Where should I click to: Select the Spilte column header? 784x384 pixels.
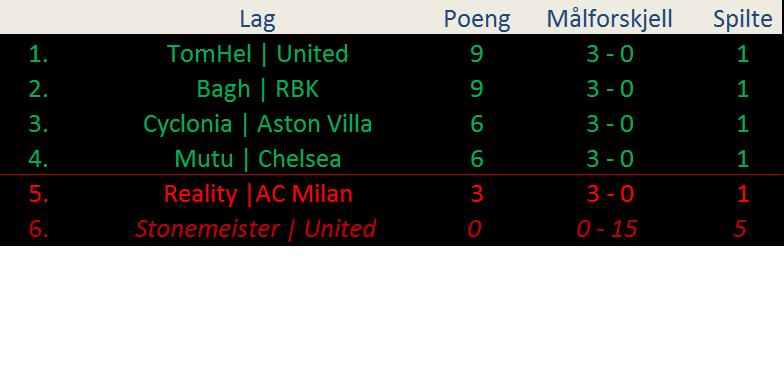click(x=742, y=19)
